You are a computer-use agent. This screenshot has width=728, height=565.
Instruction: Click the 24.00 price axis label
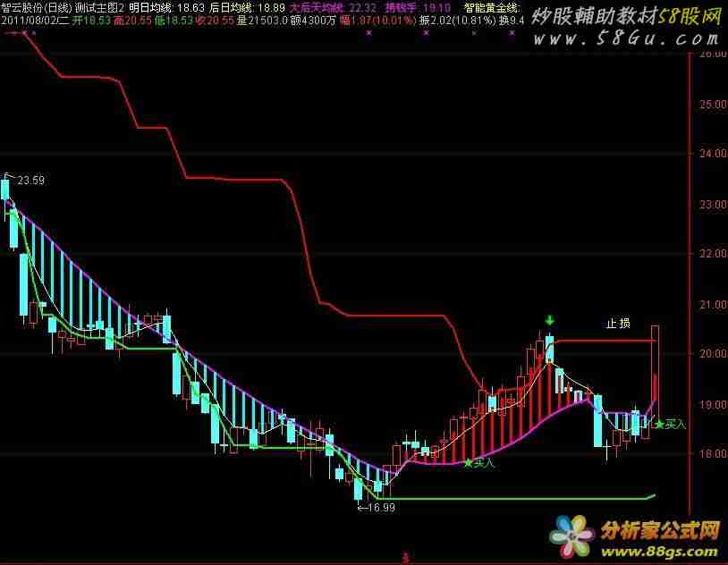[x=713, y=153]
